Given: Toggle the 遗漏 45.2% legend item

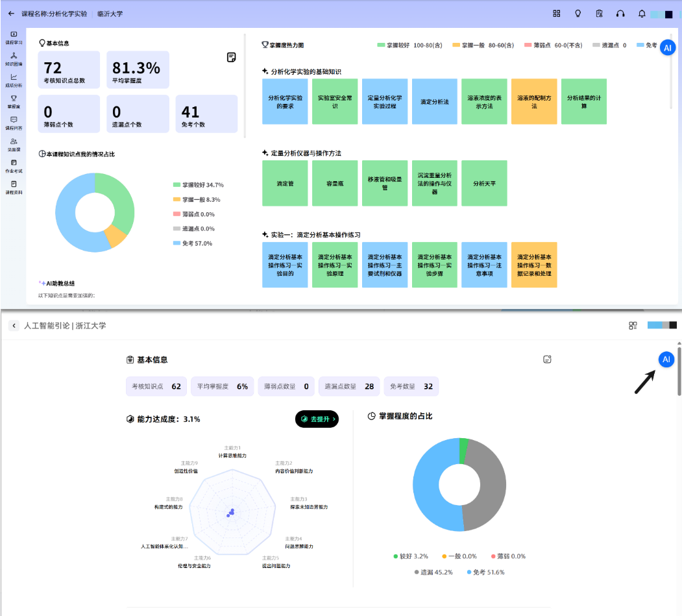Looking at the screenshot, I should 434,572.
